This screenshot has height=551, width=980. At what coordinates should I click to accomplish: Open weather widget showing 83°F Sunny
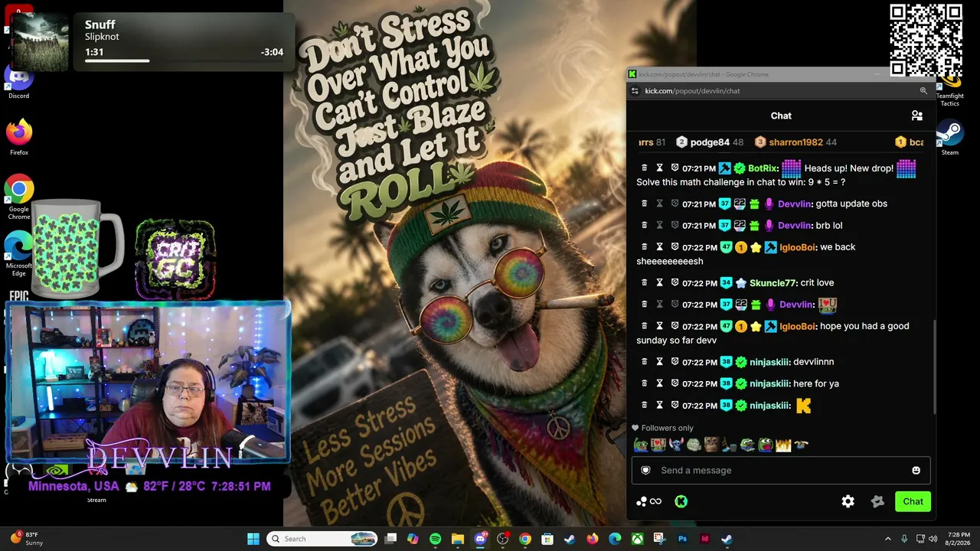point(27,539)
